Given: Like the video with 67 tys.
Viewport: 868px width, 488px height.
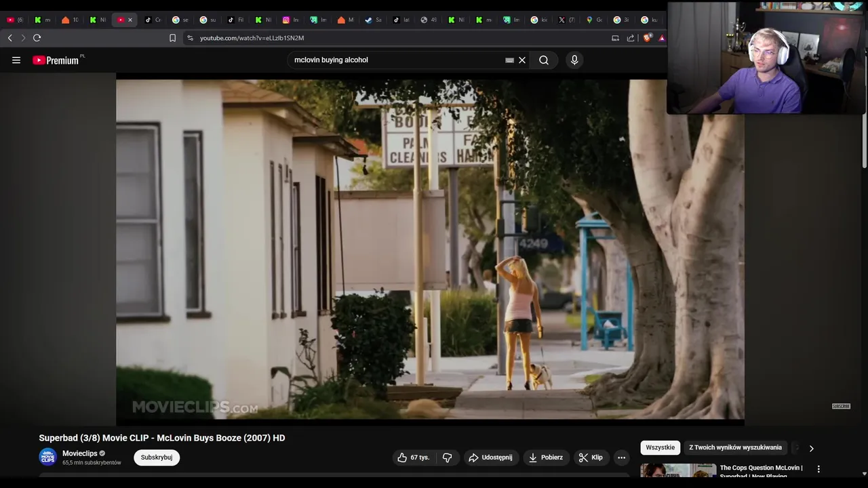Looking at the screenshot, I should click(414, 457).
